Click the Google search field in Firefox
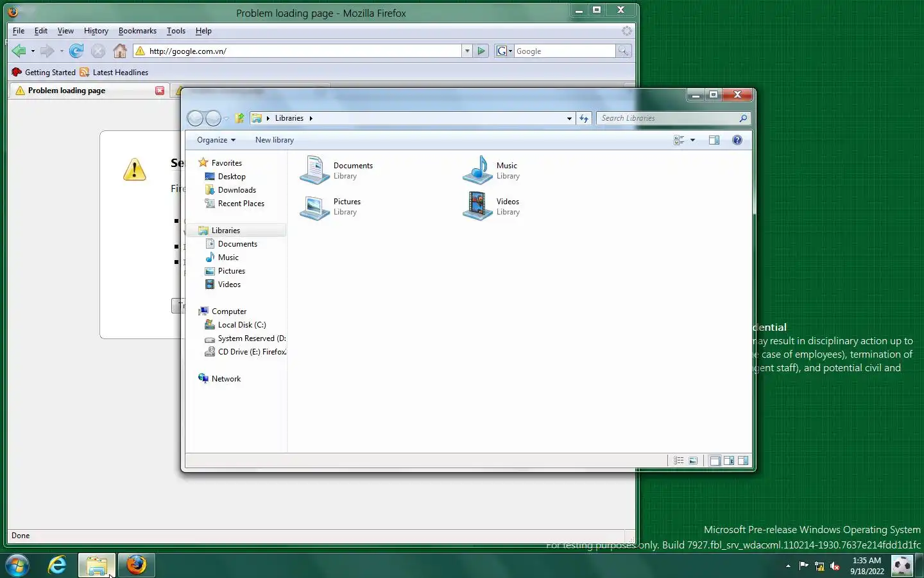 coord(565,51)
